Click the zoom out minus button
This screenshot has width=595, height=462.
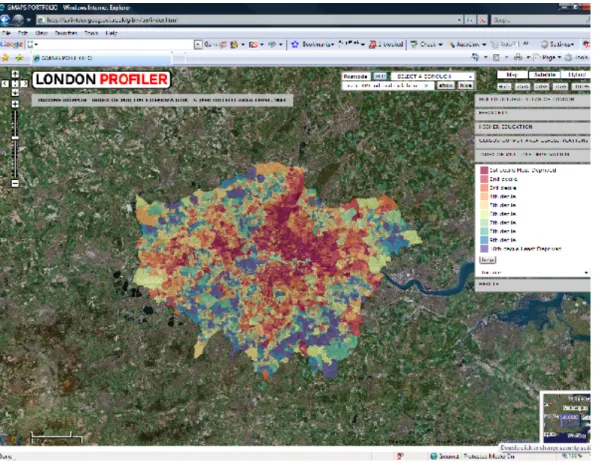click(15, 184)
